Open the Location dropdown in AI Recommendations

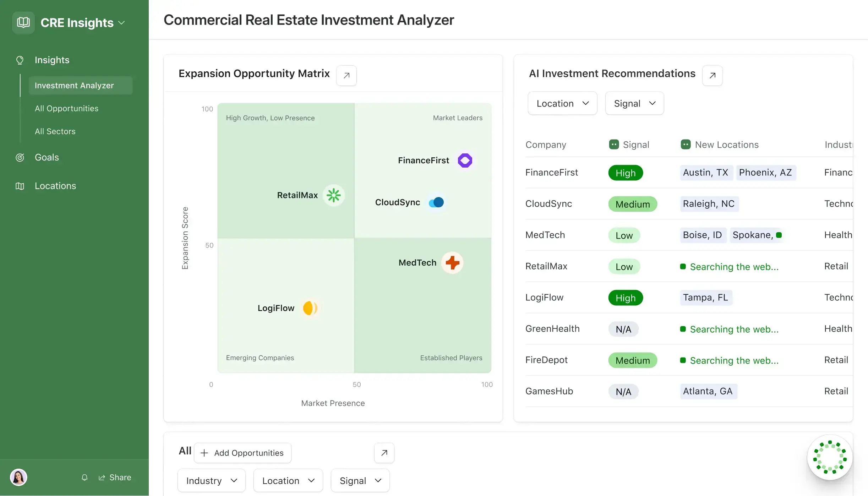[562, 103]
